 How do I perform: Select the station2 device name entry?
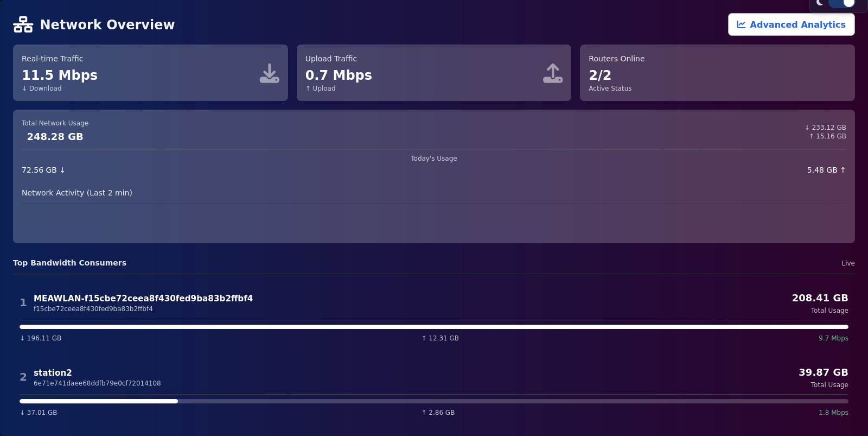tap(53, 372)
